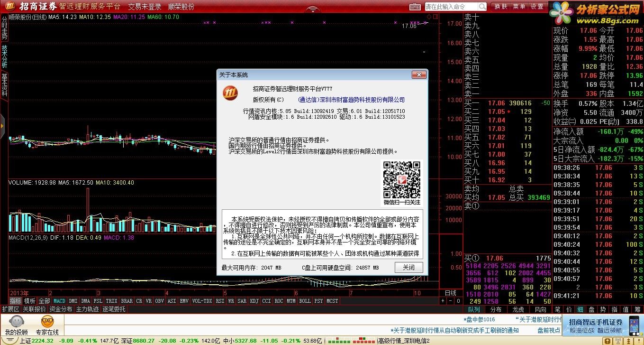644x345 pixels.
Task: Select the 指标 tab under the chart
Action: tap(16, 301)
